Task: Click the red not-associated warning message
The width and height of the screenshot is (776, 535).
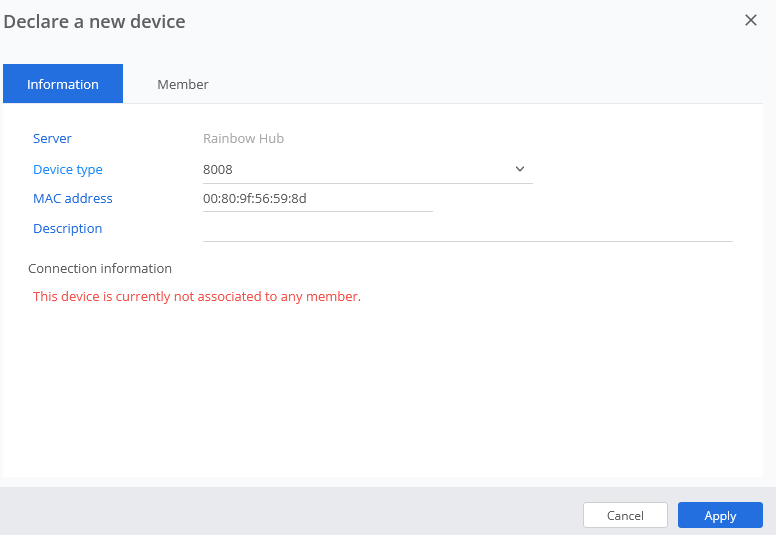Action: click(x=196, y=297)
